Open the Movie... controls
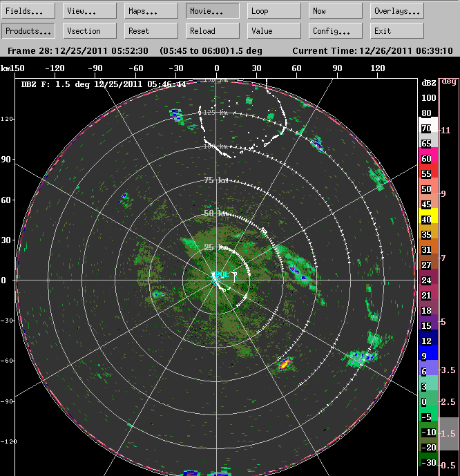Viewport: 460px width, 476px height. click(x=213, y=11)
